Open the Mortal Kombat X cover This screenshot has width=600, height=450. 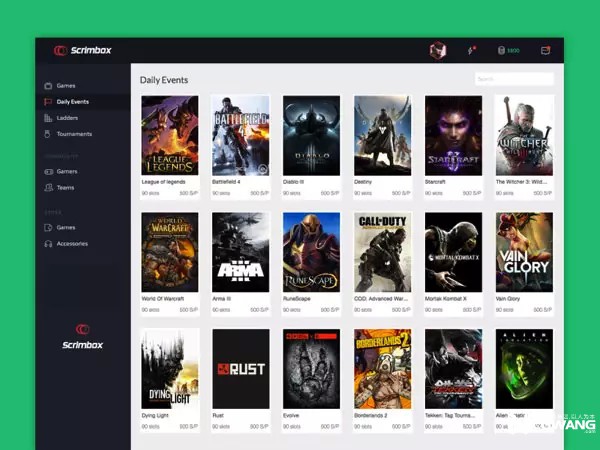click(x=453, y=252)
